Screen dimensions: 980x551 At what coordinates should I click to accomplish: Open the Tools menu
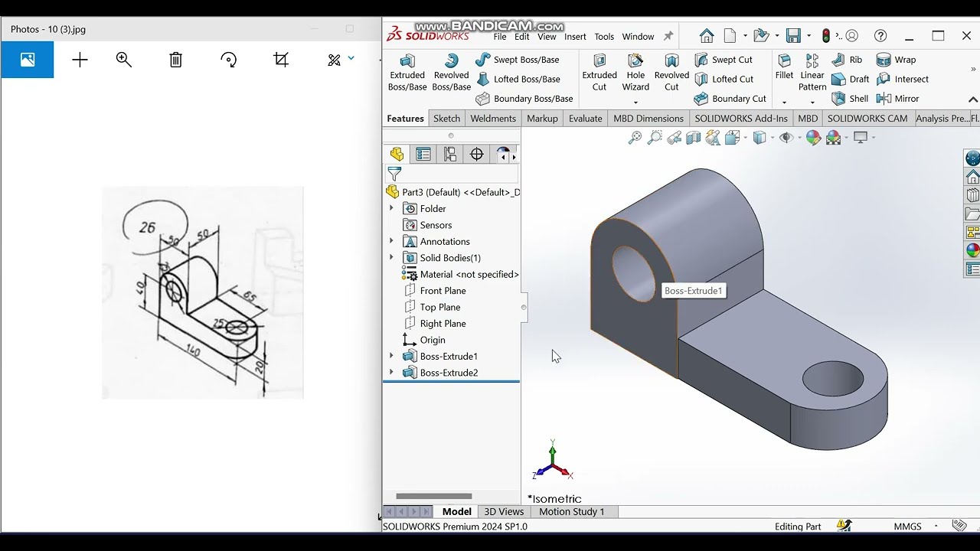click(x=604, y=37)
